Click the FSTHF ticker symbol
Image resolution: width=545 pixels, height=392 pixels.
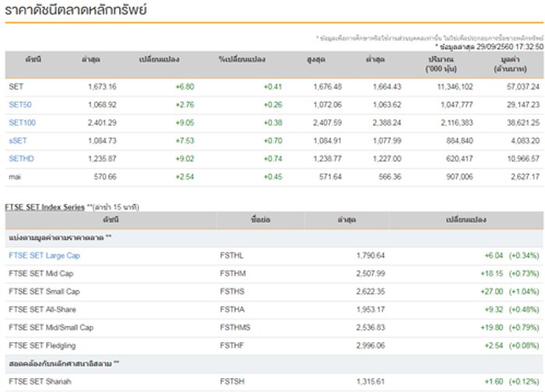click(232, 345)
